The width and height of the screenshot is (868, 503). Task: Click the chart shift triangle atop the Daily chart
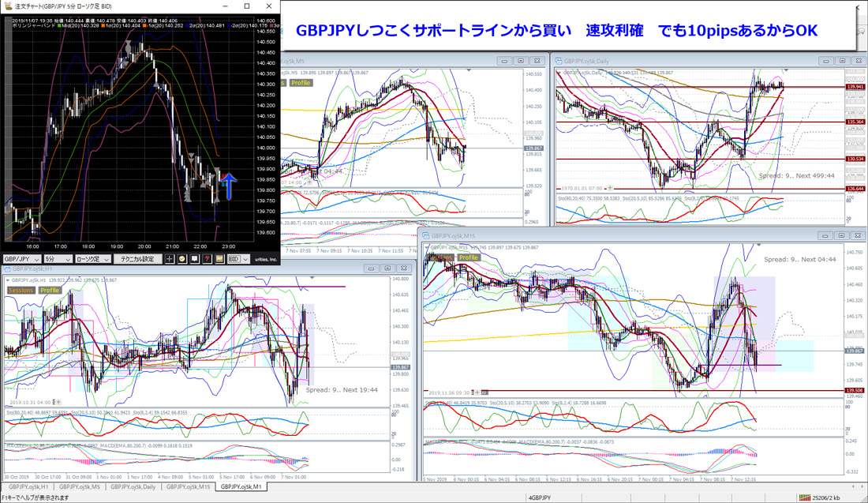(x=786, y=70)
